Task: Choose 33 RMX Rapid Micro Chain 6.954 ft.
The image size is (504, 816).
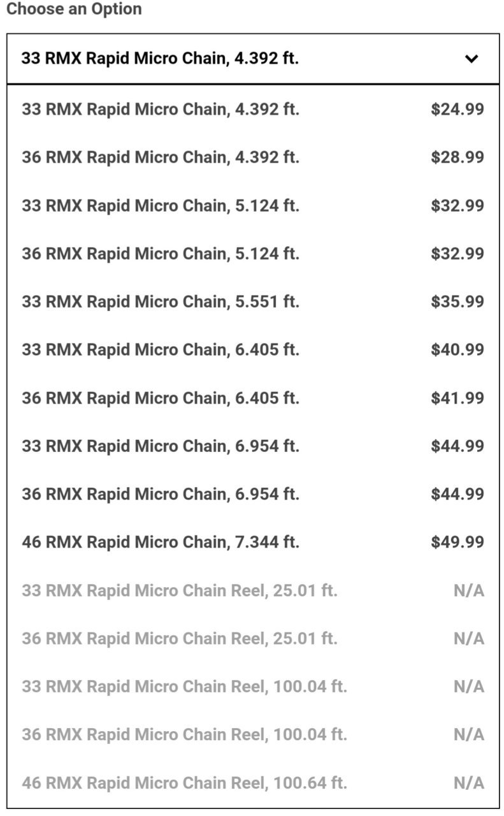Action: tap(253, 446)
